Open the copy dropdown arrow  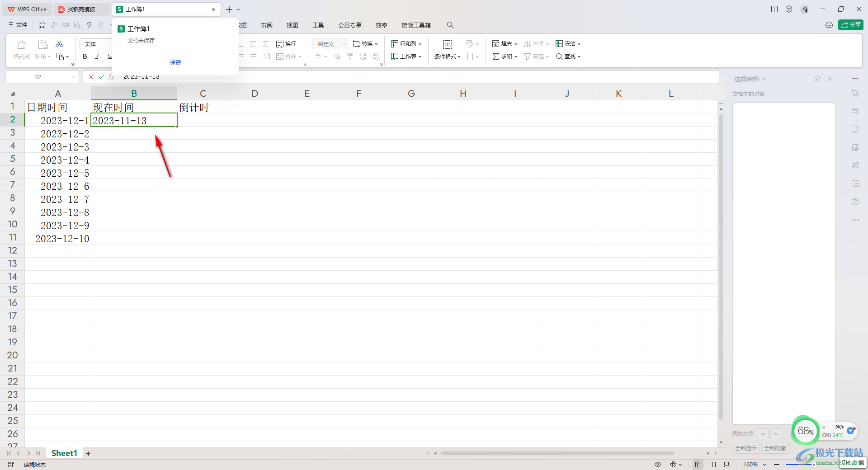(x=67, y=57)
